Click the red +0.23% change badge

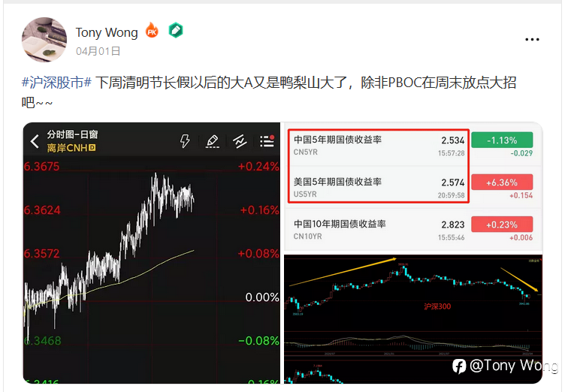click(x=502, y=225)
